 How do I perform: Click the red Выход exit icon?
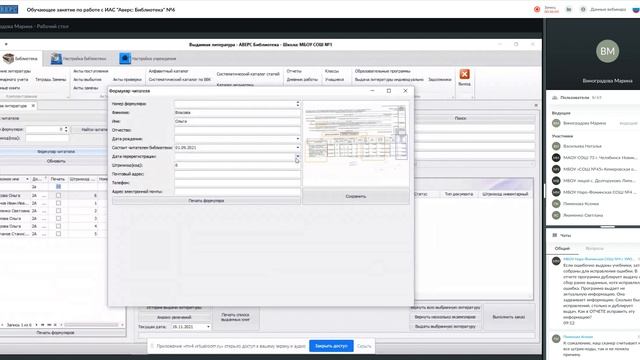(x=464, y=74)
